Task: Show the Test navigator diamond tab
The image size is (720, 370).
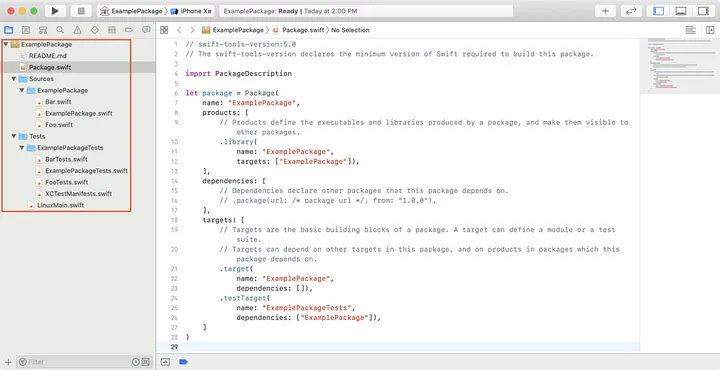Action: coord(95,30)
